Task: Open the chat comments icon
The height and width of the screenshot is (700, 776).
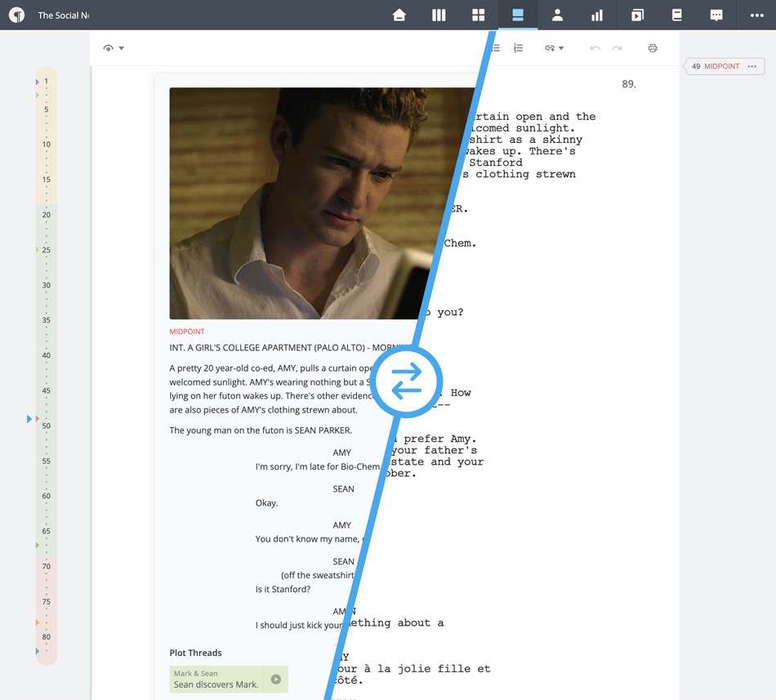Action: (x=716, y=16)
